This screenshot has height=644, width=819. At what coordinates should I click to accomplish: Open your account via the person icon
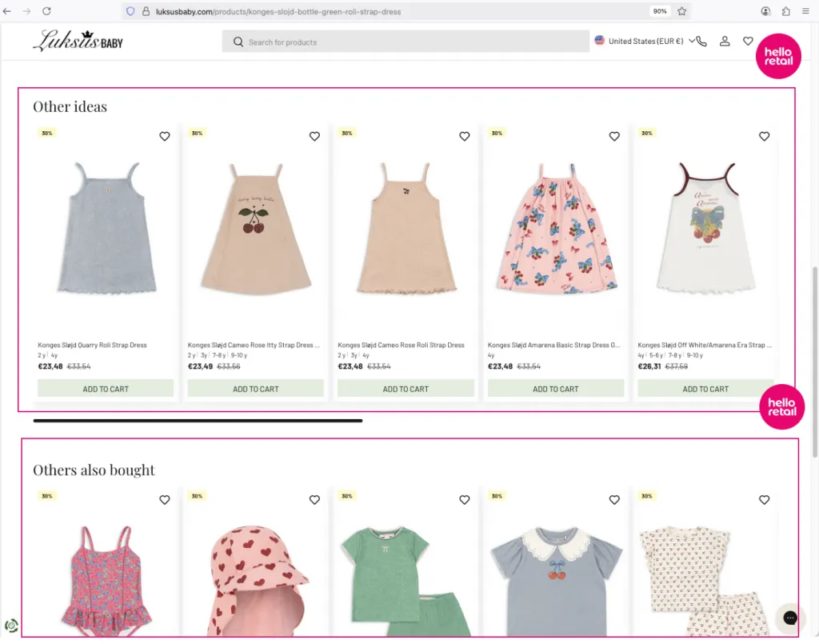(724, 41)
